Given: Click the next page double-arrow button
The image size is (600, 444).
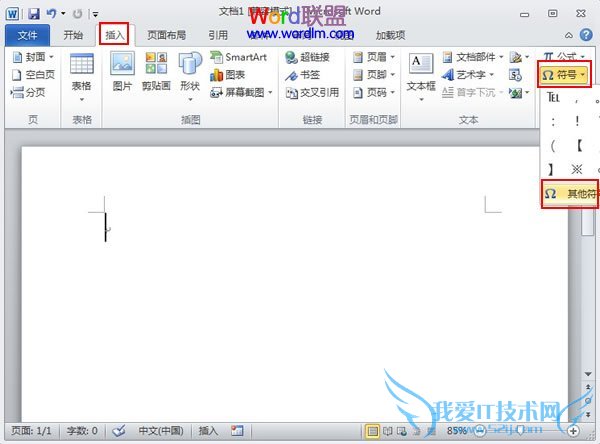Looking at the screenshot, I should tap(588, 415).
